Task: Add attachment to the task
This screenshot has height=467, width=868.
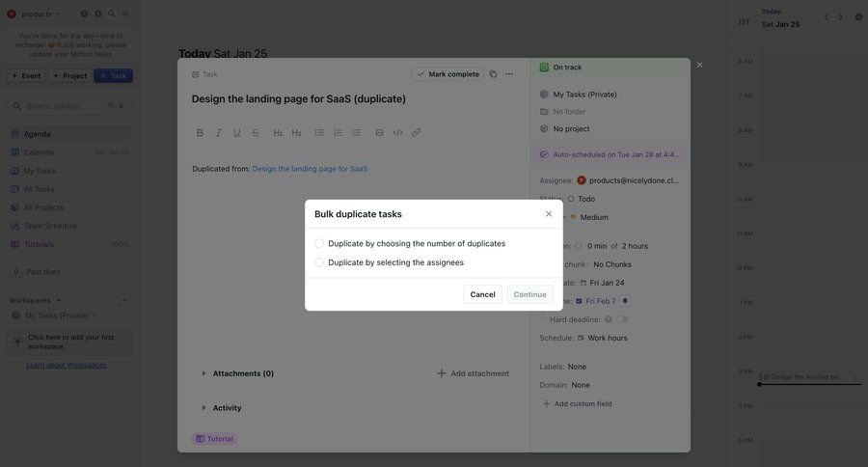Action: tap(474, 373)
